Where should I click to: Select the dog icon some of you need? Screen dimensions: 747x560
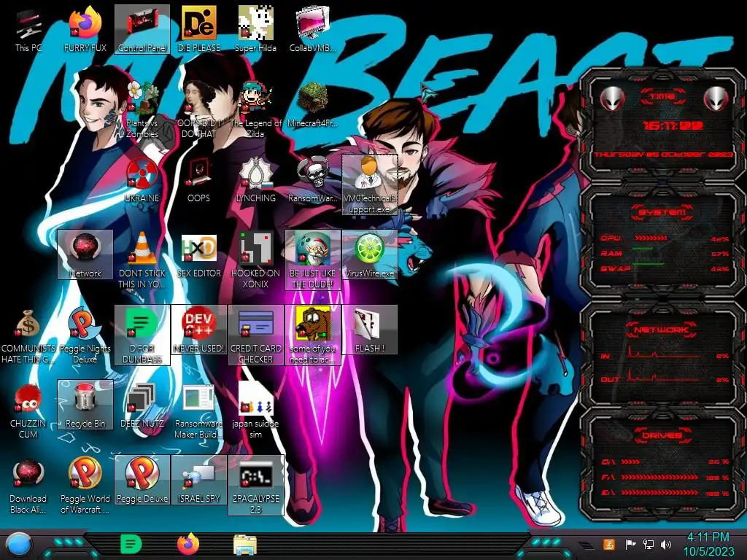pyautogui.click(x=312, y=335)
